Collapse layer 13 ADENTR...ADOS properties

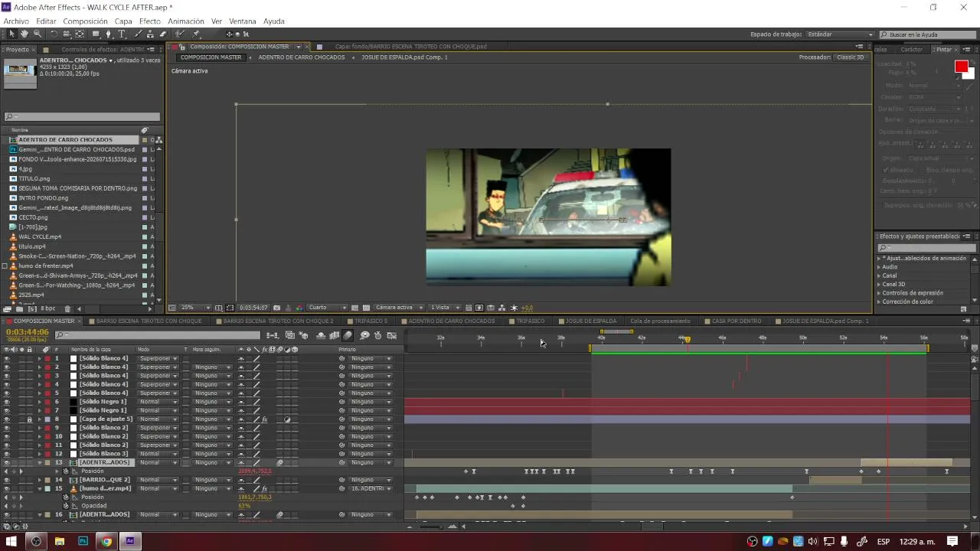coord(40,463)
